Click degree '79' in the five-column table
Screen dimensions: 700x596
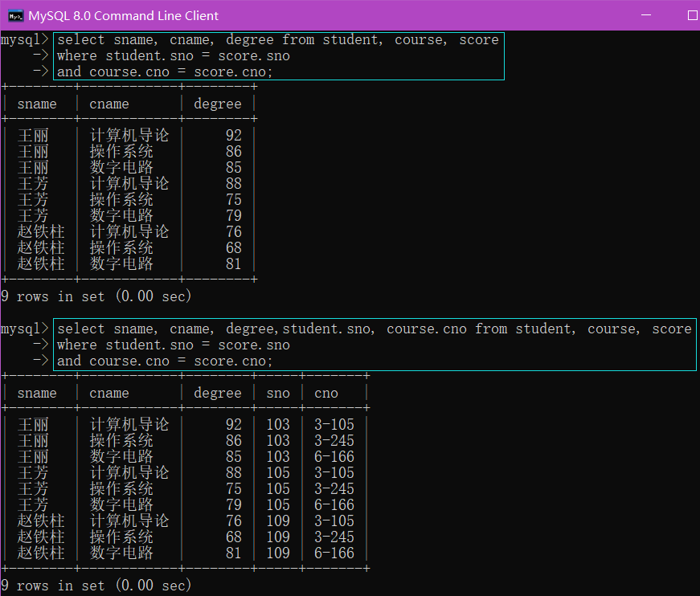(234, 504)
